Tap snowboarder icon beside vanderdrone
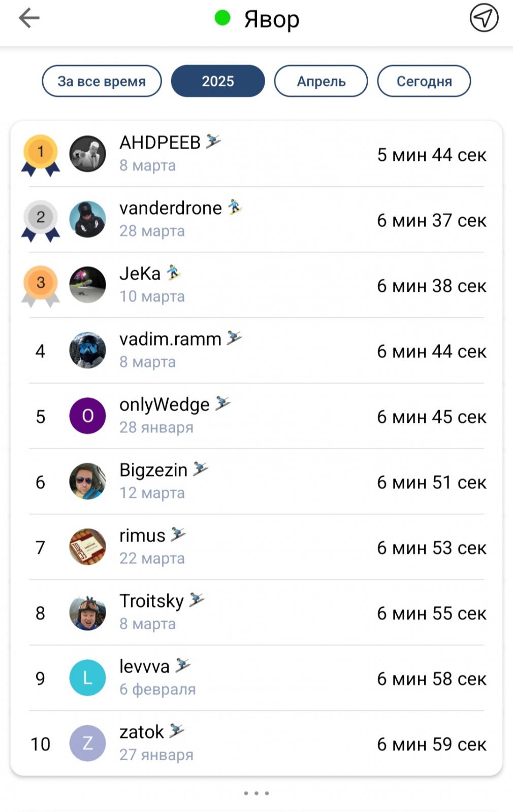 234,207
